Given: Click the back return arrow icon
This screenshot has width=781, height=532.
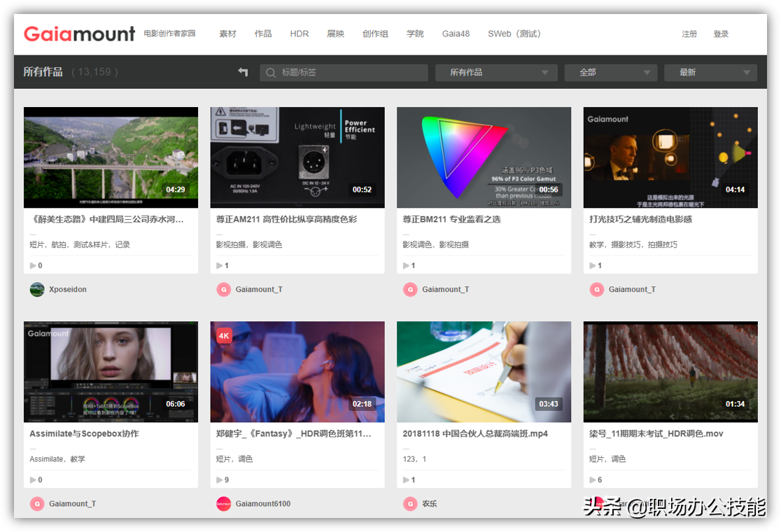Looking at the screenshot, I should (243, 71).
